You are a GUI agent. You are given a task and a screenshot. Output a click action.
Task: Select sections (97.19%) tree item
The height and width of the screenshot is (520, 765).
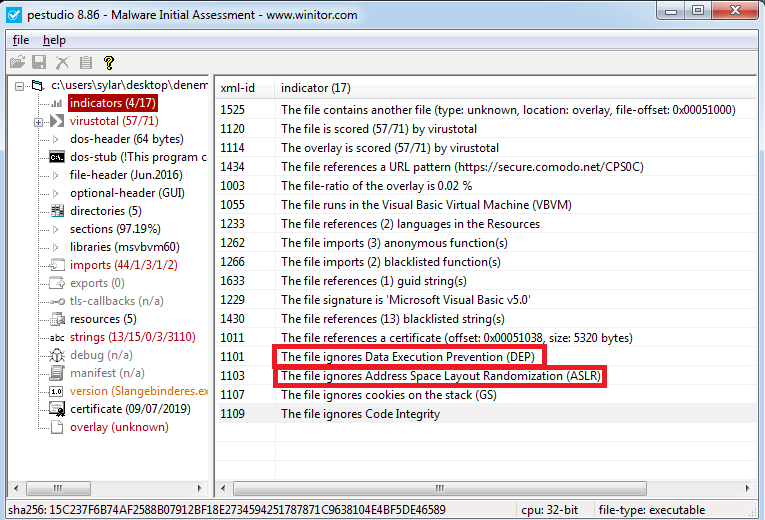click(115, 229)
